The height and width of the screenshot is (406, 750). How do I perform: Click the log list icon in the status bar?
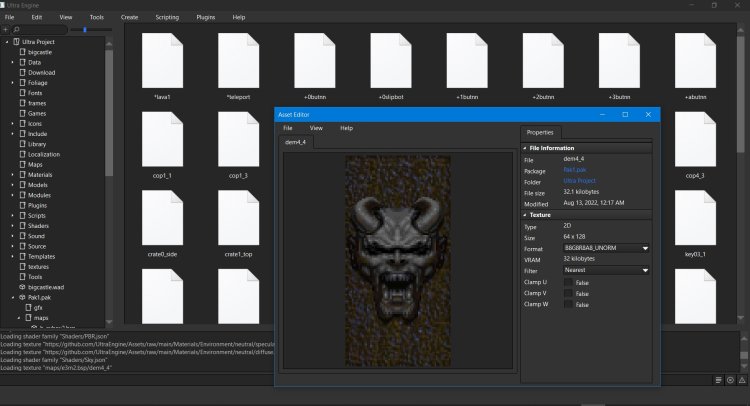(x=718, y=380)
